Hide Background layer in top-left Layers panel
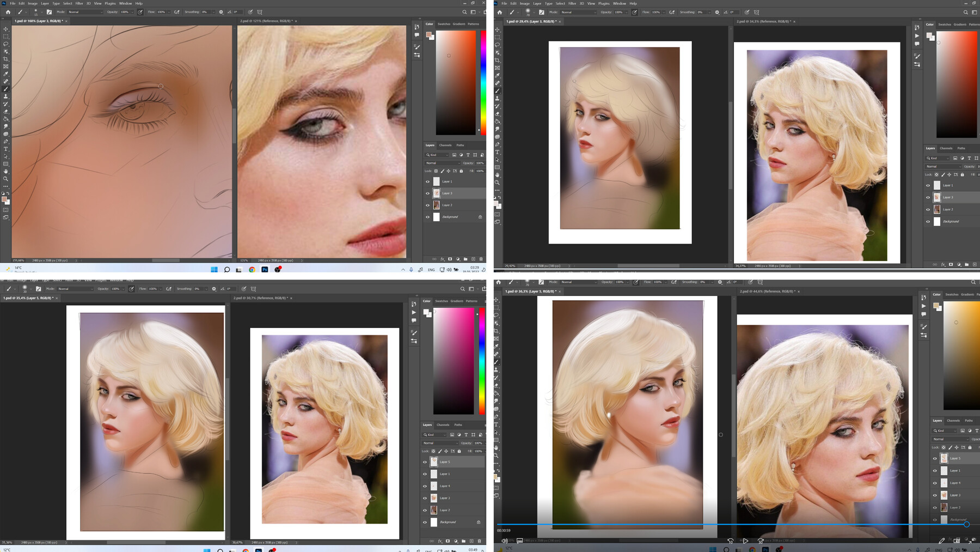This screenshot has height=552, width=980. click(427, 217)
